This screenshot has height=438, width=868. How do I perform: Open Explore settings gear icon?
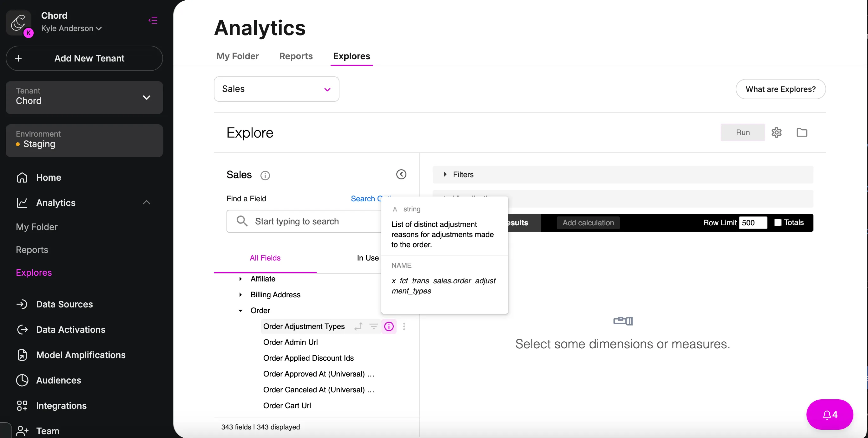(777, 132)
